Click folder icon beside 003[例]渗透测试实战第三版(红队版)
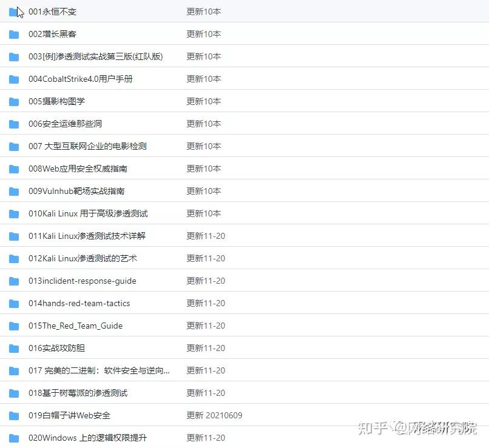 pos(14,57)
